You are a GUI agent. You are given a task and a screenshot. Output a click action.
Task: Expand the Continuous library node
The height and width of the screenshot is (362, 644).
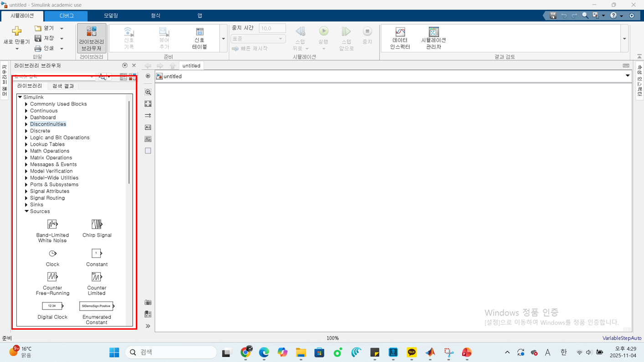pos(26,111)
